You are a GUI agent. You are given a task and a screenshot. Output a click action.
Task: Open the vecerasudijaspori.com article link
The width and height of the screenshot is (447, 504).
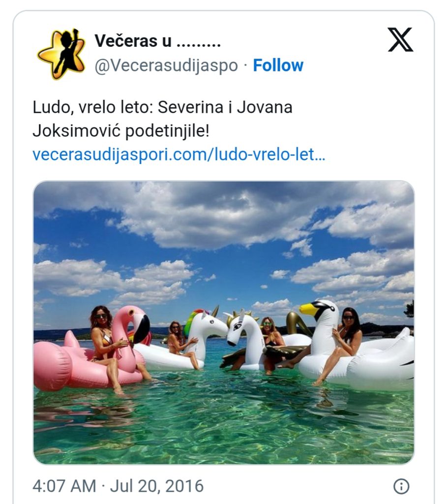pyautogui.click(x=179, y=154)
